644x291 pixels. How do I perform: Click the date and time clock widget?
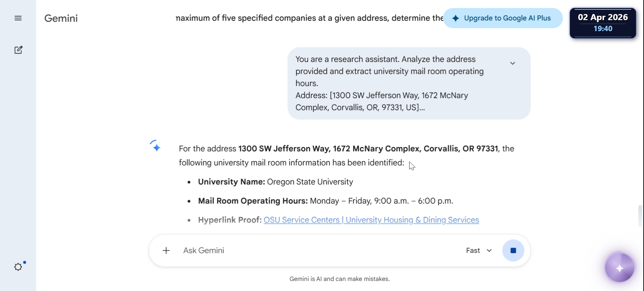coord(603,23)
